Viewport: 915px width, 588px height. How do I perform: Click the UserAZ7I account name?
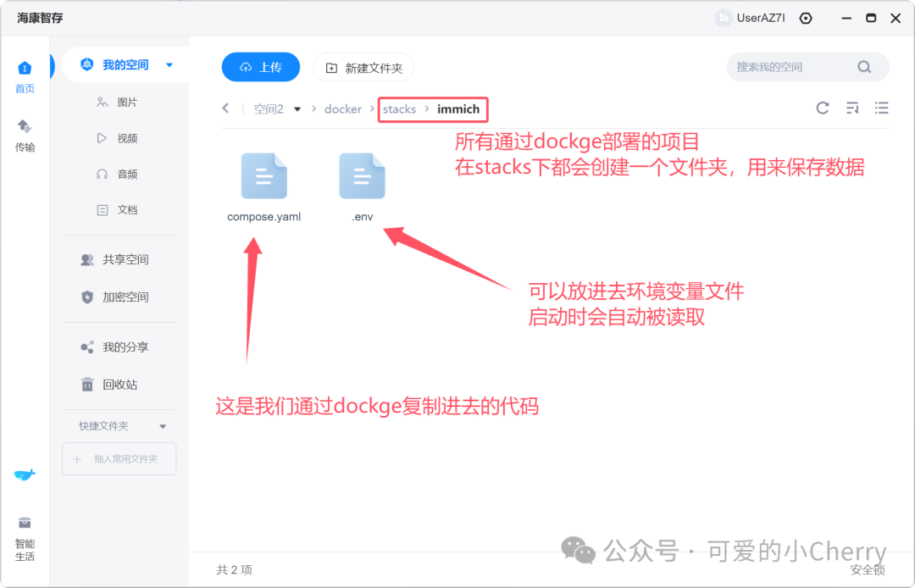tap(760, 18)
